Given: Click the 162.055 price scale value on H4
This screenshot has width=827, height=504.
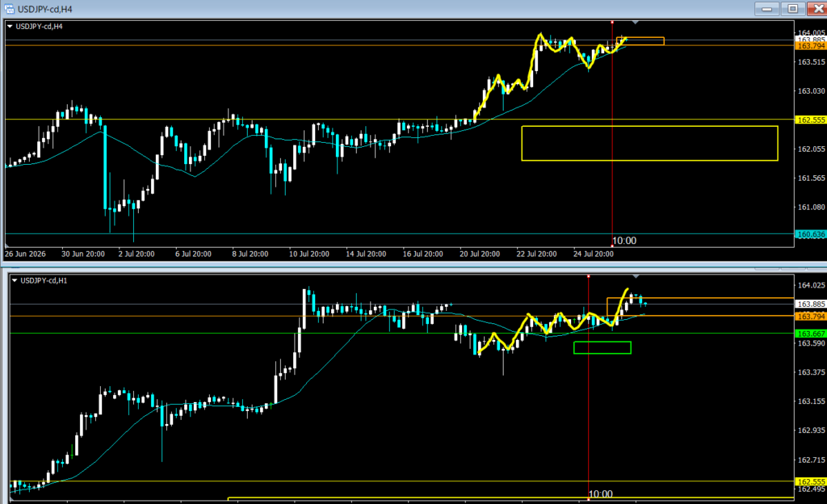Looking at the screenshot, I should pos(811,149).
